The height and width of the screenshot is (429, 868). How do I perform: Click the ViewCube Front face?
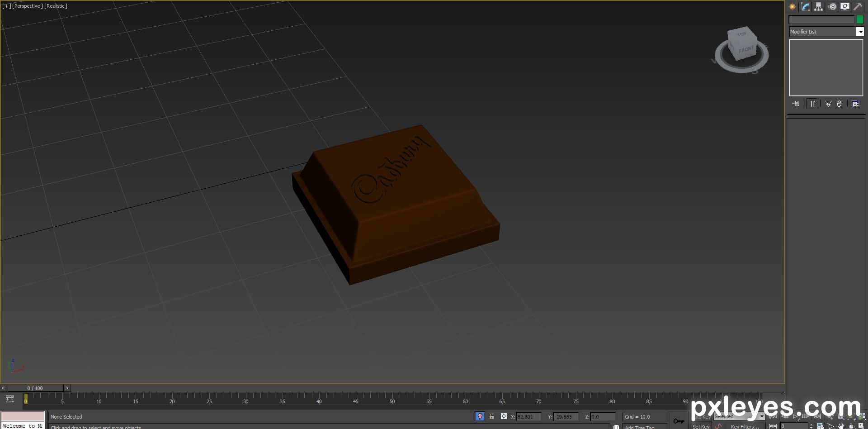click(x=746, y=49)
